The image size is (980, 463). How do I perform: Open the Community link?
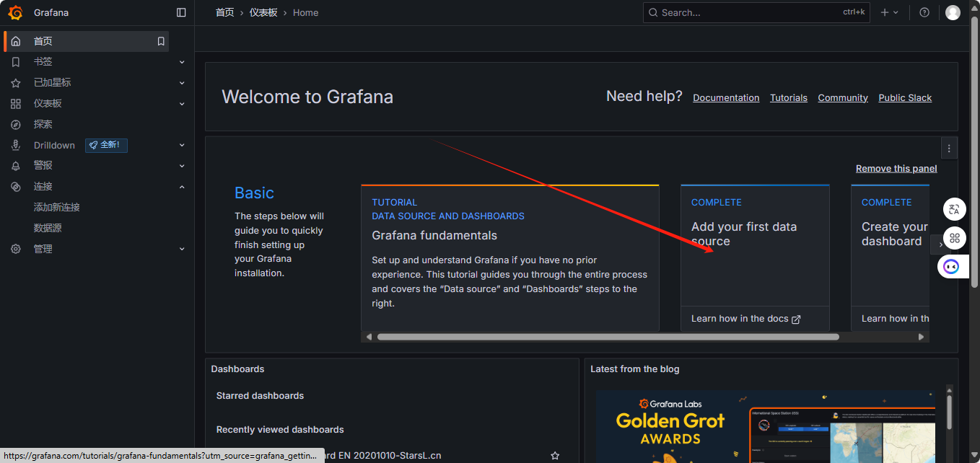(843, 98)
